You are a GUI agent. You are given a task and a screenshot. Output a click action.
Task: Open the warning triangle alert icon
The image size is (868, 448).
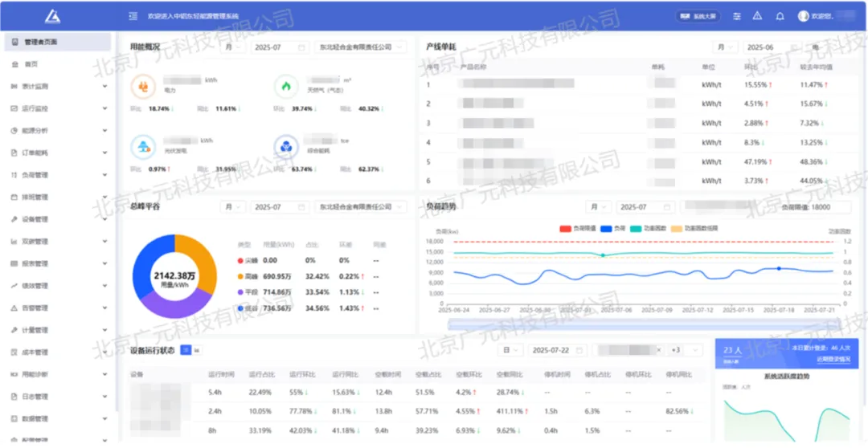[x=757, y=16]
